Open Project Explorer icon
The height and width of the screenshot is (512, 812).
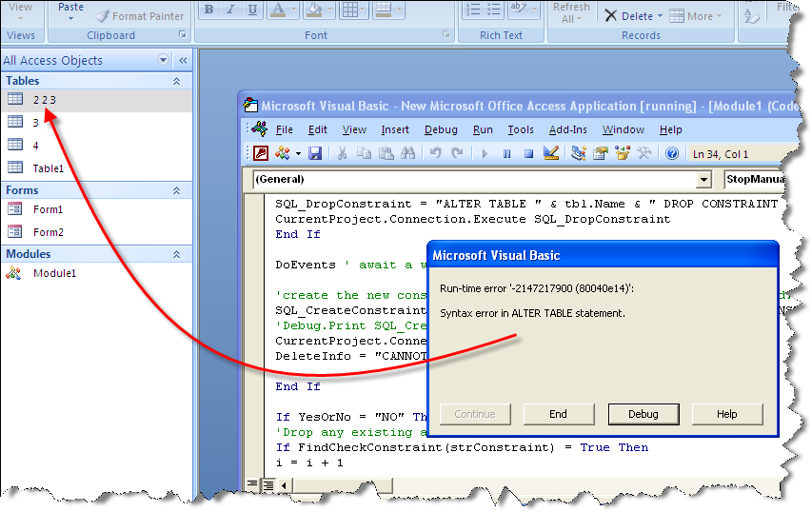tap(579, 153)
